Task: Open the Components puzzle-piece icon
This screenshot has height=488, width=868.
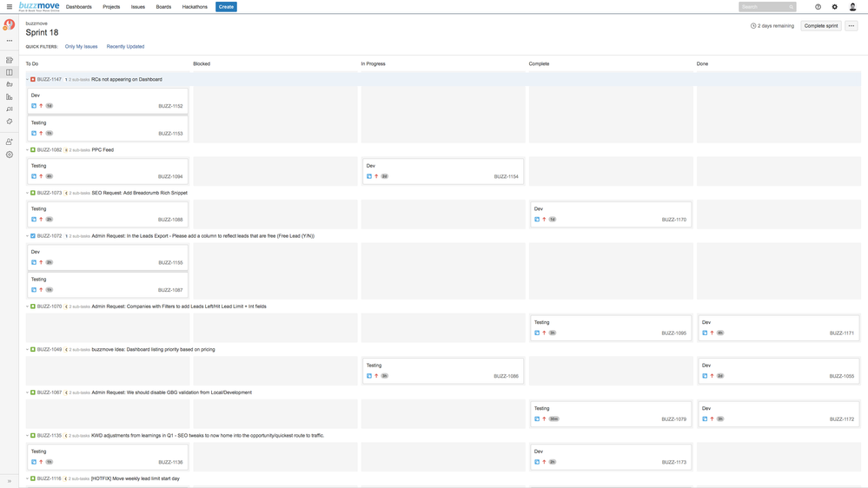Action: [10, 122]
